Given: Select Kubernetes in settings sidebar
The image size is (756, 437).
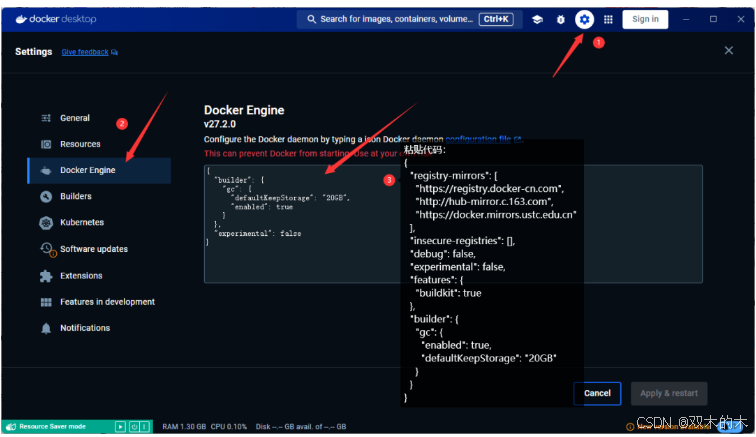Looking at the screenshot, I should coord(99,222).
